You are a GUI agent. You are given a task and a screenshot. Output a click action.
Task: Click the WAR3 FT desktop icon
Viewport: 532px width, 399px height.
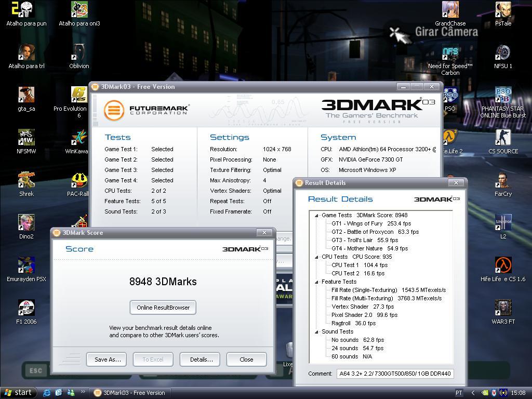pos(503,312)
